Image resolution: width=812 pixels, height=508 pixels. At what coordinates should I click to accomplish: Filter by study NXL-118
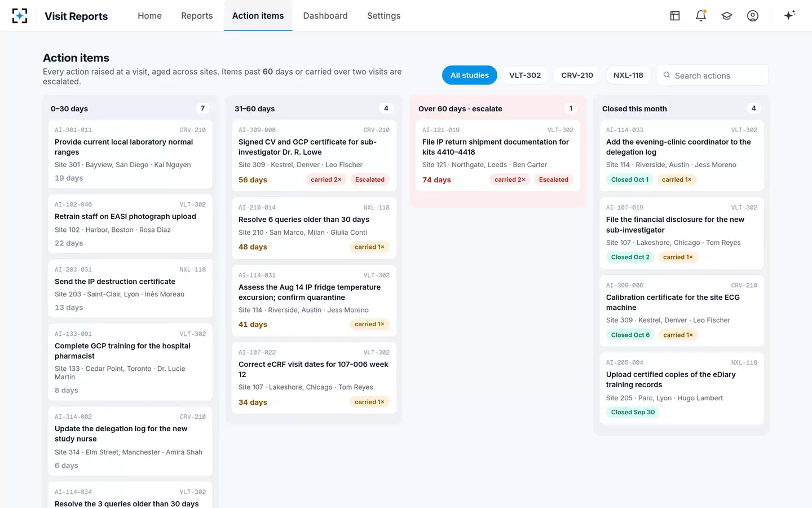click(628, 75)
